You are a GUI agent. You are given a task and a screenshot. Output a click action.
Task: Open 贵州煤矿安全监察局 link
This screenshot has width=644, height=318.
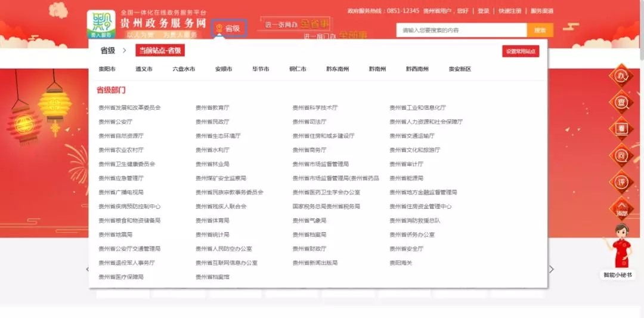click(221, 178)
